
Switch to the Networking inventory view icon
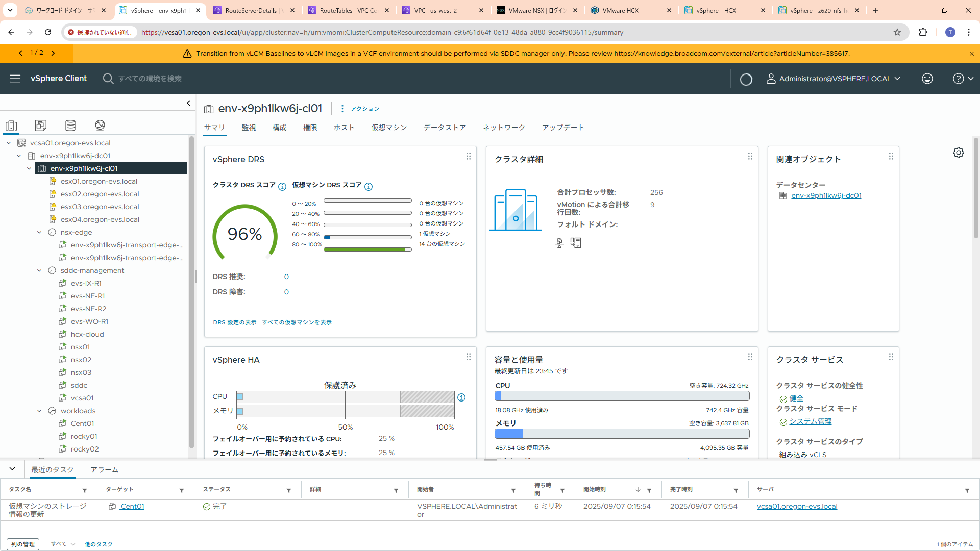click(100, 125)
